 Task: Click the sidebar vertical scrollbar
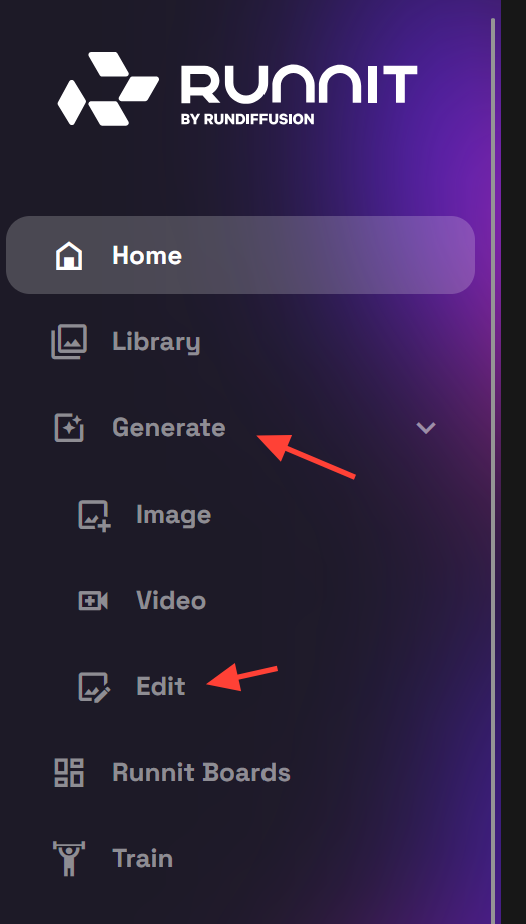(492, 471)
